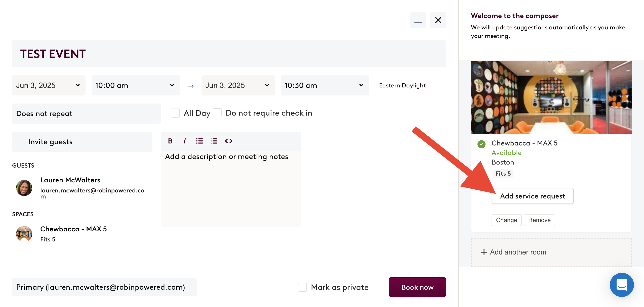Click the Fits 5 tag on room card
The image size is (644, 307).
pyautogui.click(x=503, y=174)
